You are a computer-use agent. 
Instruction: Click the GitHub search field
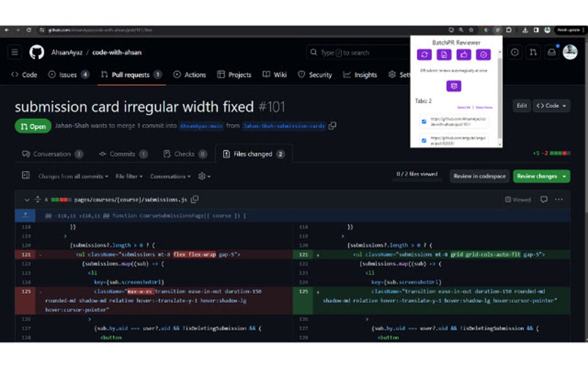click(x=357, y=52)
